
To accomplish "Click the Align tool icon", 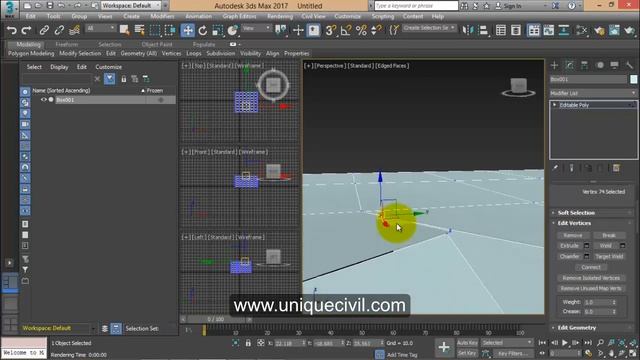I will pyautogui.click(x=483, y=30).
